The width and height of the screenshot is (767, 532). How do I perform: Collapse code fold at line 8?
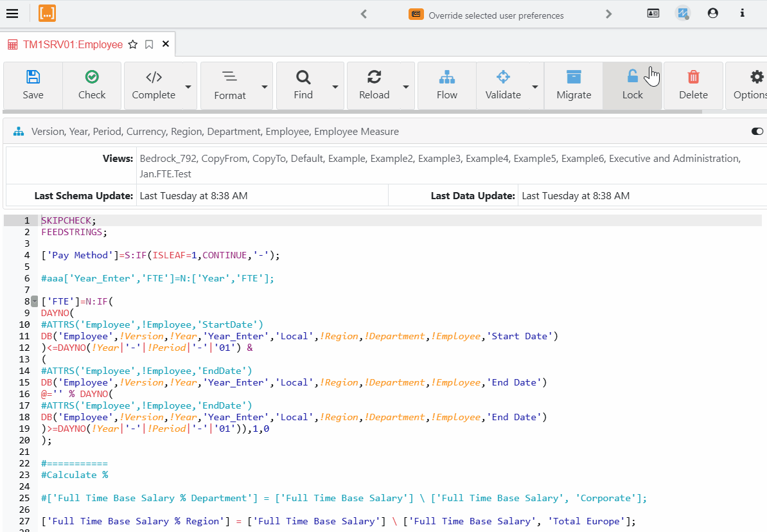coord(34,301)
